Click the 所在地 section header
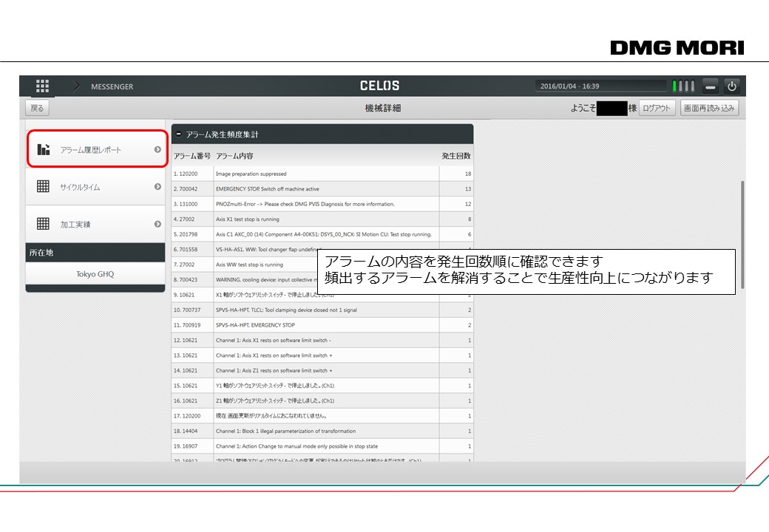 click(x=95, y=253)
